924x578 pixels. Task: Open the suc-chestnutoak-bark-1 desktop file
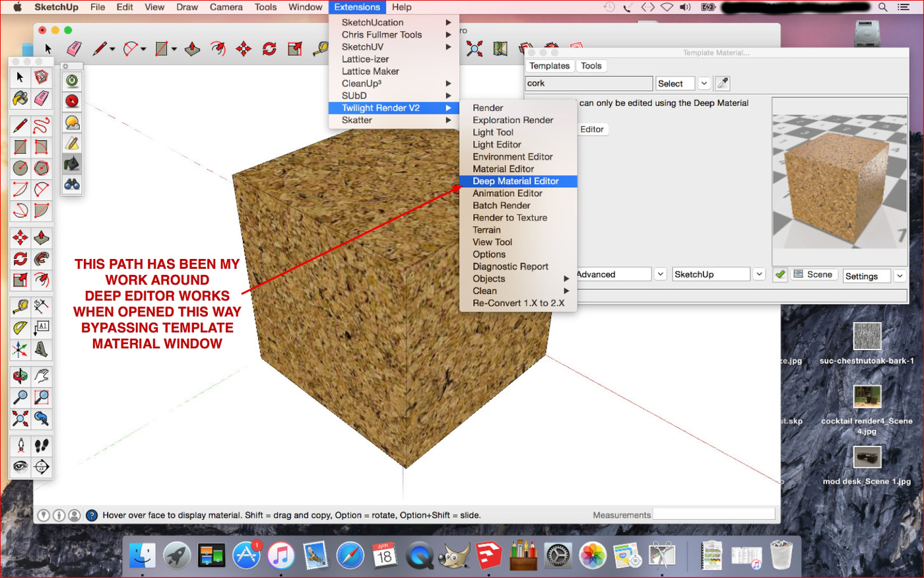(x=867, y=343)
